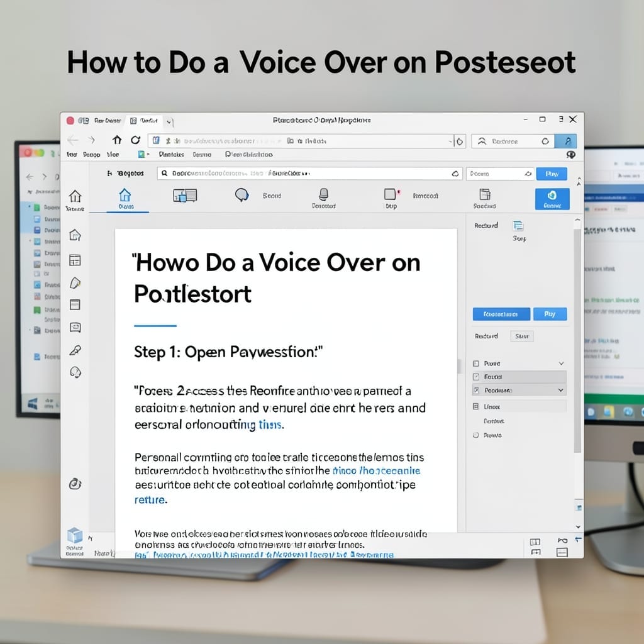
Task: Select the tag-shaped icon in left sidebar
Action: click(x=75, y=283)
